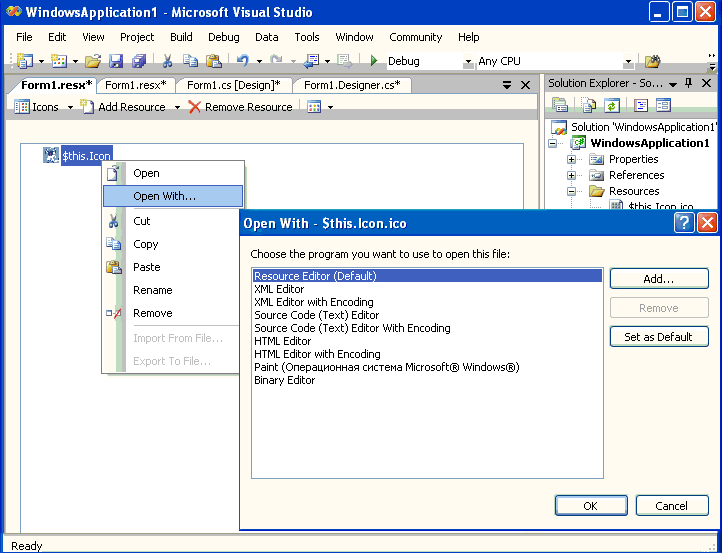Open the Any CPU platform combo box

(x=555, y=61)
